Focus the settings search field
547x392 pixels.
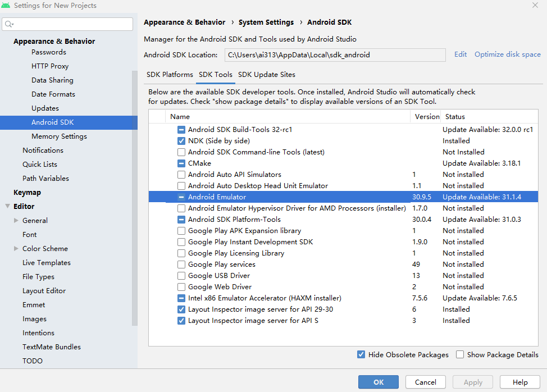tap(67, 24)
